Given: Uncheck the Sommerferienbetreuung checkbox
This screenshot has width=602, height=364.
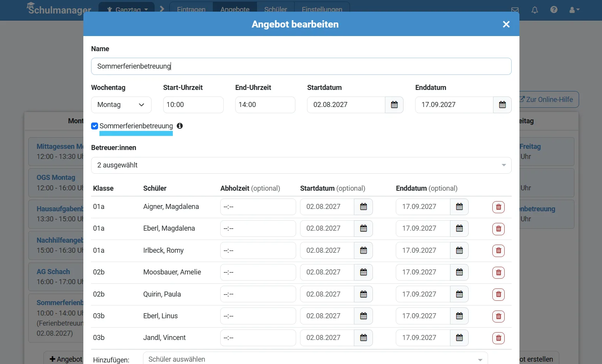Looking at the screenshot, I should 95,126.
